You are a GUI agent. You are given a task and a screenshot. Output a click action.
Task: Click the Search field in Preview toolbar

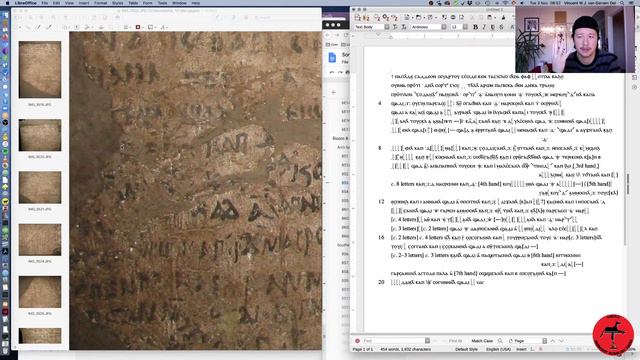286,18
